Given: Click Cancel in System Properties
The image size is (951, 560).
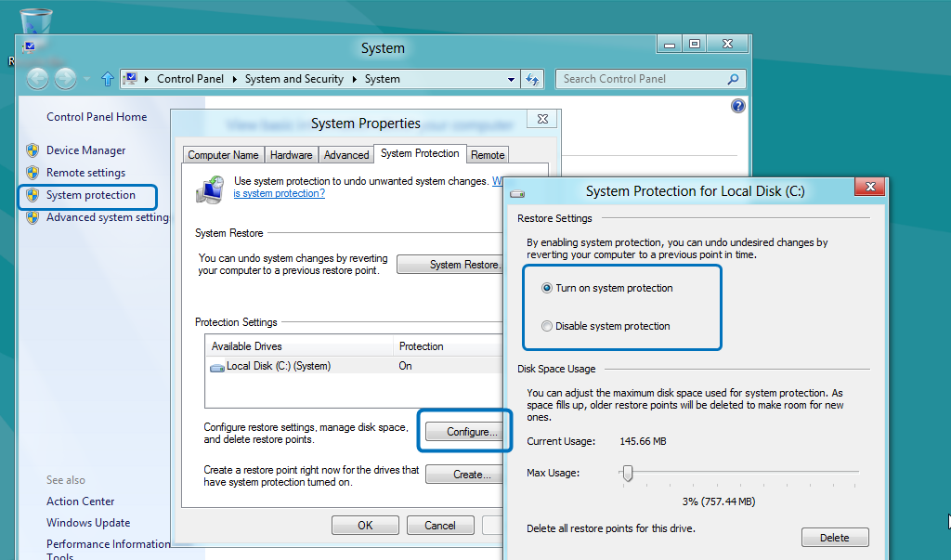Looking at the screenshot, I should 439,526.
